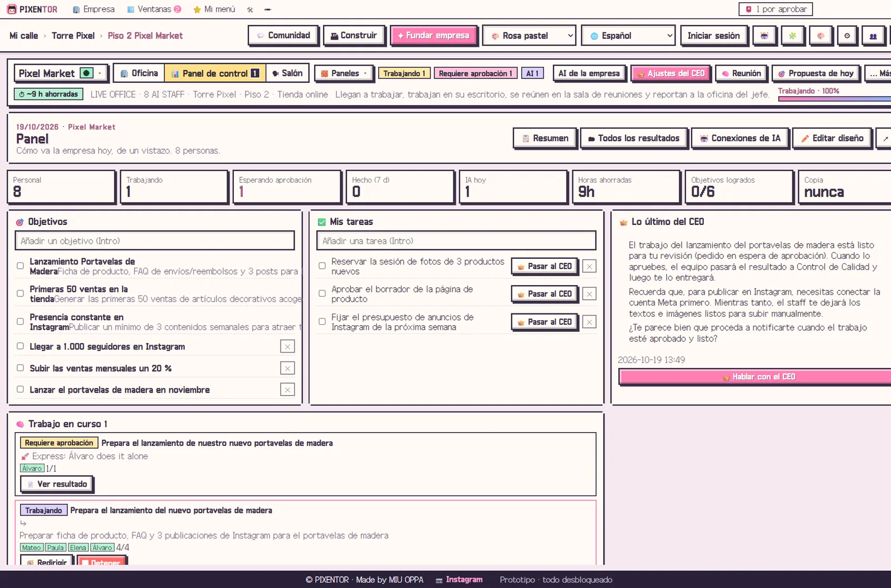This screenshot has height=588, width=891.
Task: Click 'Hablar con el CEO' button
Action: [756, 377]
